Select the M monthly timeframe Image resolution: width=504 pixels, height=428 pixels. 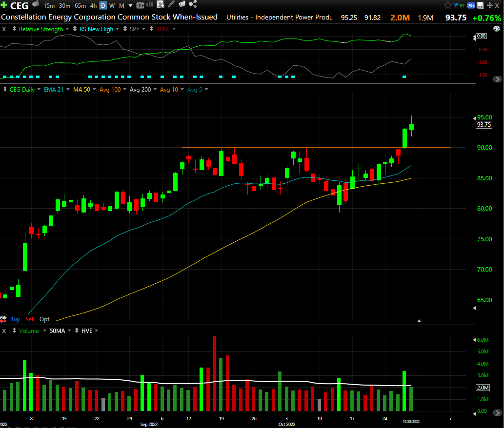(x=121, y=6)
